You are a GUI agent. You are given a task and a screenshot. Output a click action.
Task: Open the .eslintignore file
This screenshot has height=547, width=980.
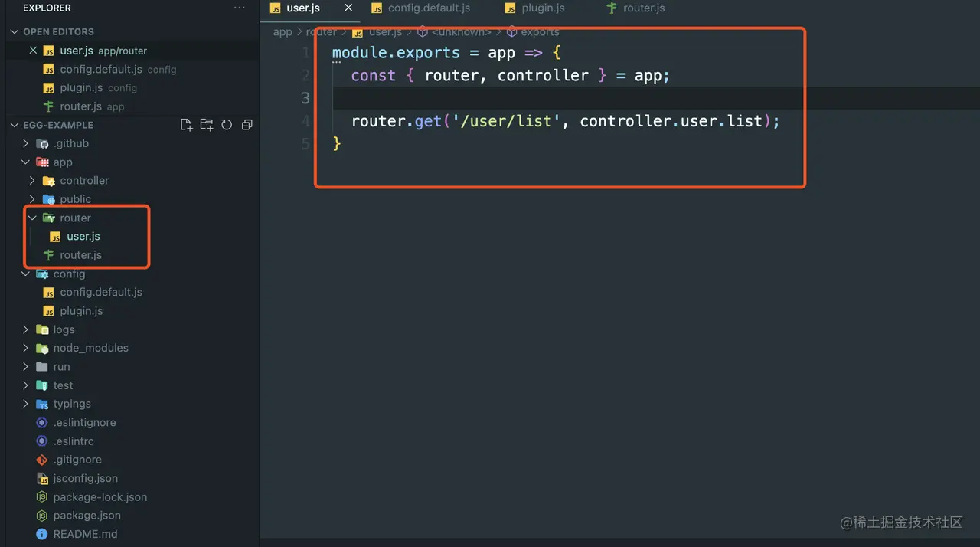pyautogui.click(x=84, y=423)
